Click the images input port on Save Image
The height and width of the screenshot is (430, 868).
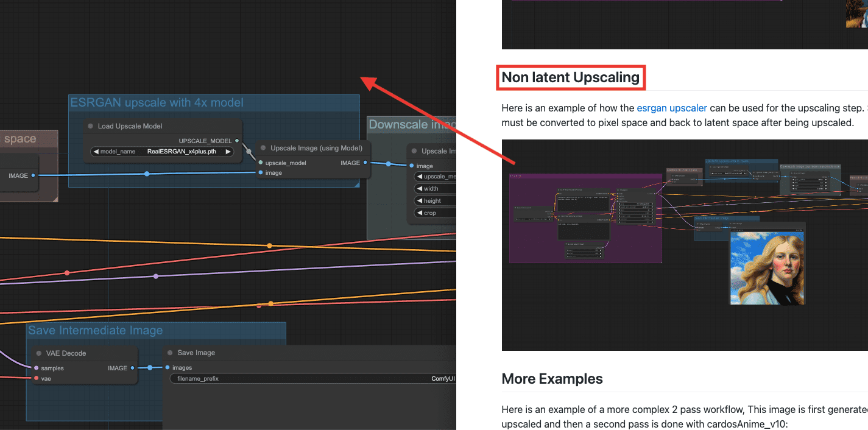[168, 367]
